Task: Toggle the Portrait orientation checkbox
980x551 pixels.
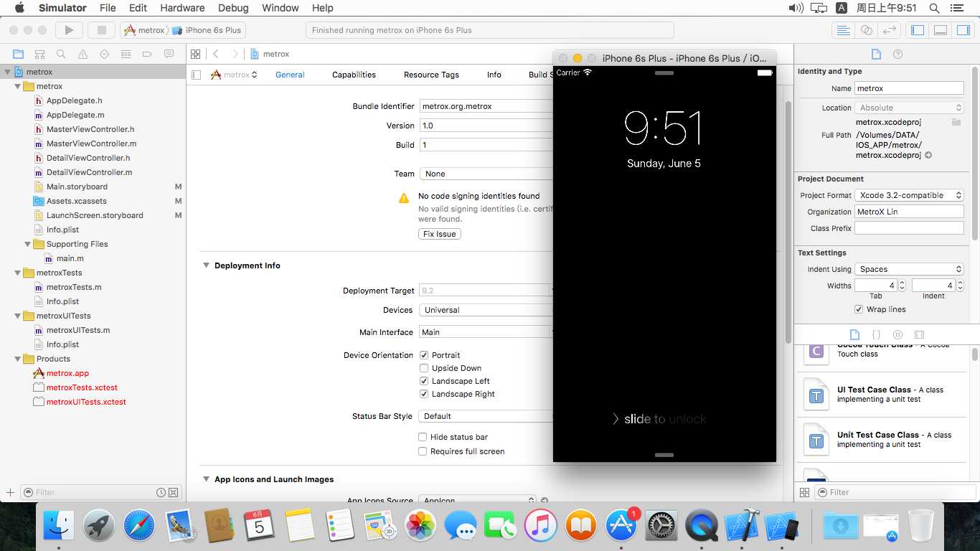Action: click(x=424, y=355)
